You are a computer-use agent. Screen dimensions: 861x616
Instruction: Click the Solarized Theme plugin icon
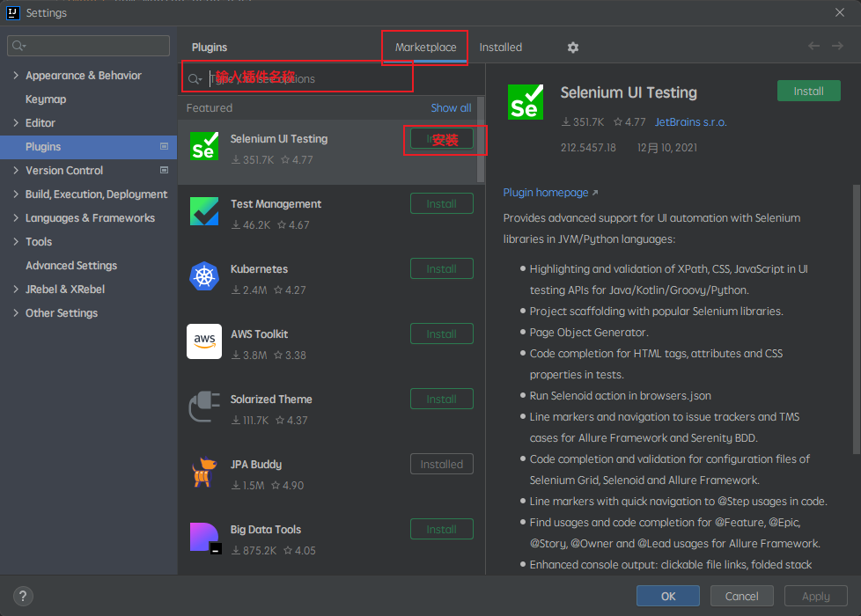pyautogui.click(x=203, y=407)
